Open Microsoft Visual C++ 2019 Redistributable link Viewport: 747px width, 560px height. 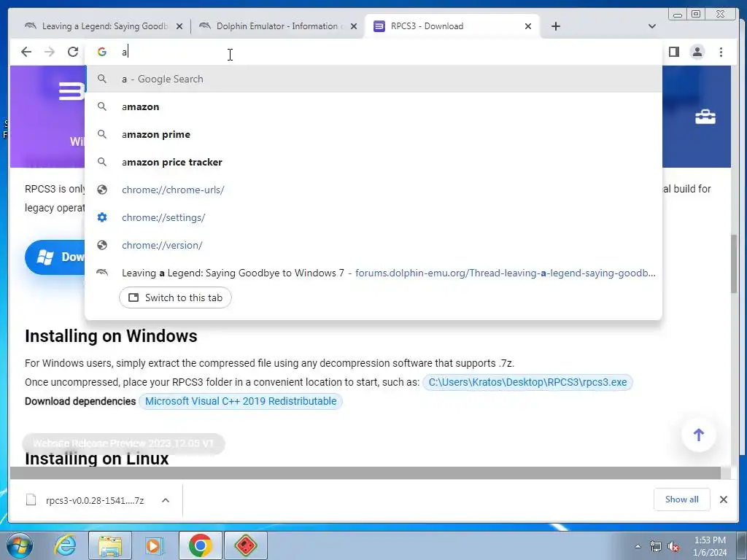coord(241,402)
